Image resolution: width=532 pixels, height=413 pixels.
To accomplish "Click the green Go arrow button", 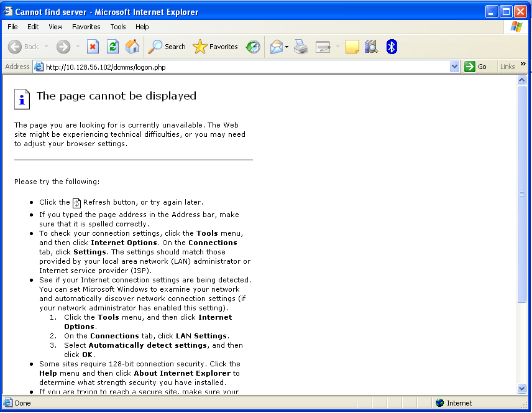I will [x=470, y=67].
